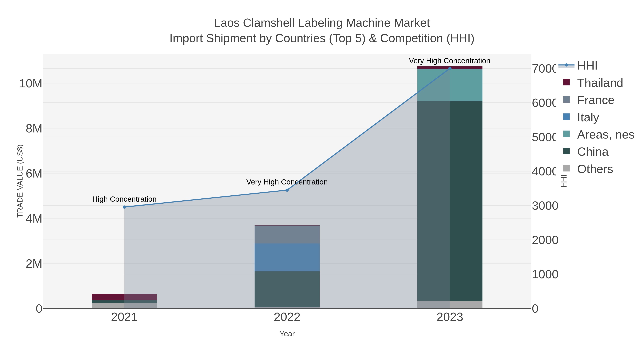Click the subtitle 'Import Shipment by Countries'
The height and width of the screenshot is (362, 644).
pyautogui.click(x=248, y=38)
